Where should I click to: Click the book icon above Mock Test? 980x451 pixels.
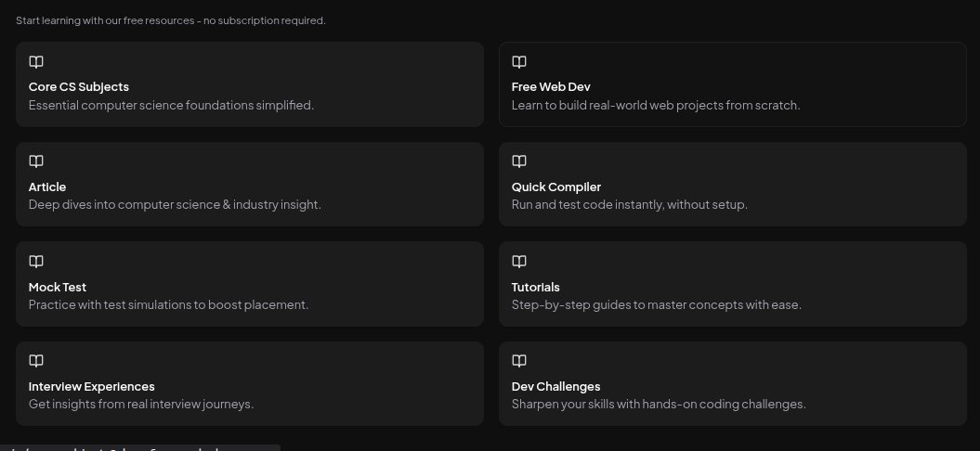[x=36, y=261]
